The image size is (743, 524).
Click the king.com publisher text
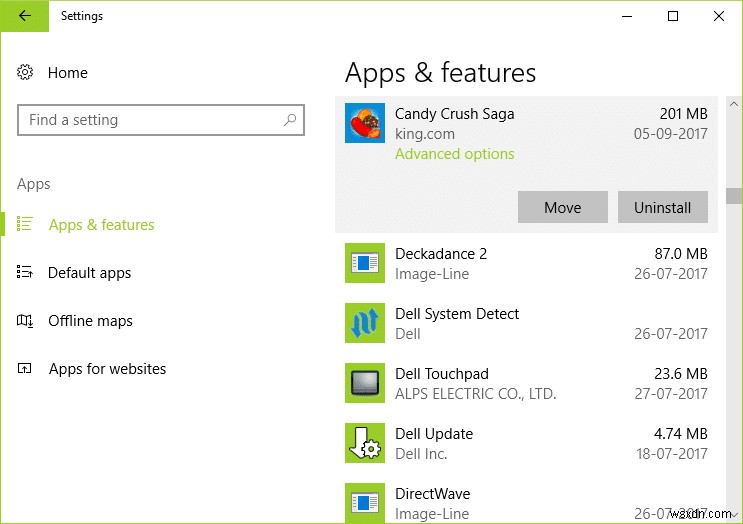point(425,134)
